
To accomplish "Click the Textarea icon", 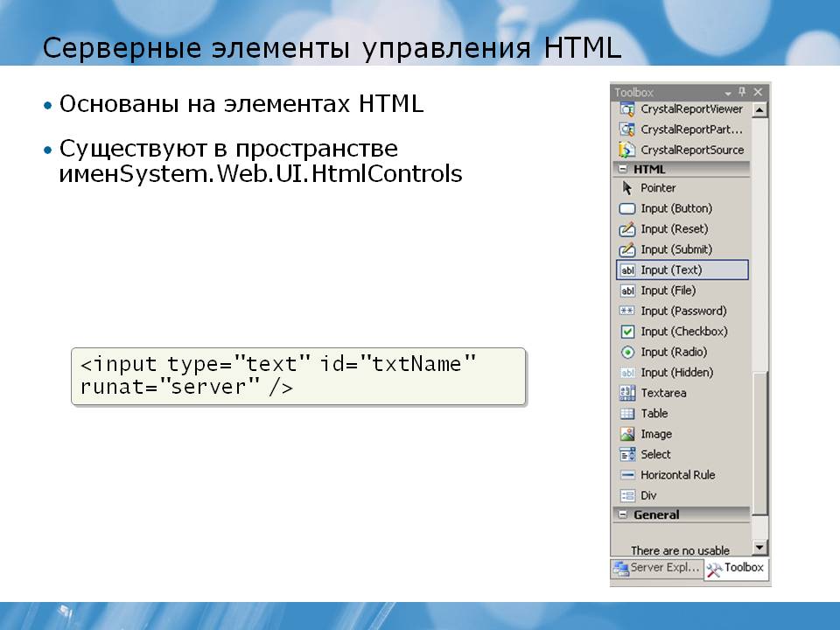I will pos(626,393).
